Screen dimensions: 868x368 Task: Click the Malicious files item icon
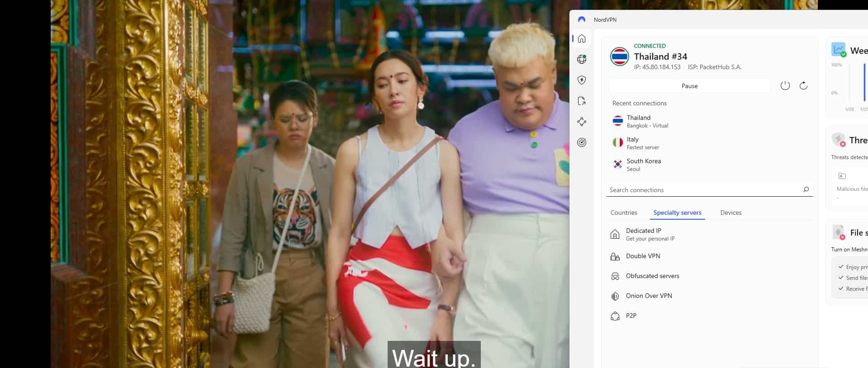tap(842, 176)
